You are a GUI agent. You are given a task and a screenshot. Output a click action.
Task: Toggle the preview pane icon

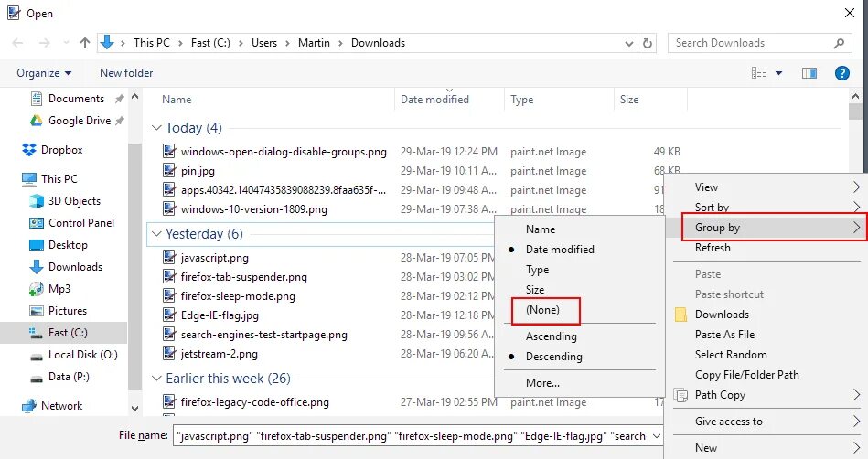click(809, 73)
